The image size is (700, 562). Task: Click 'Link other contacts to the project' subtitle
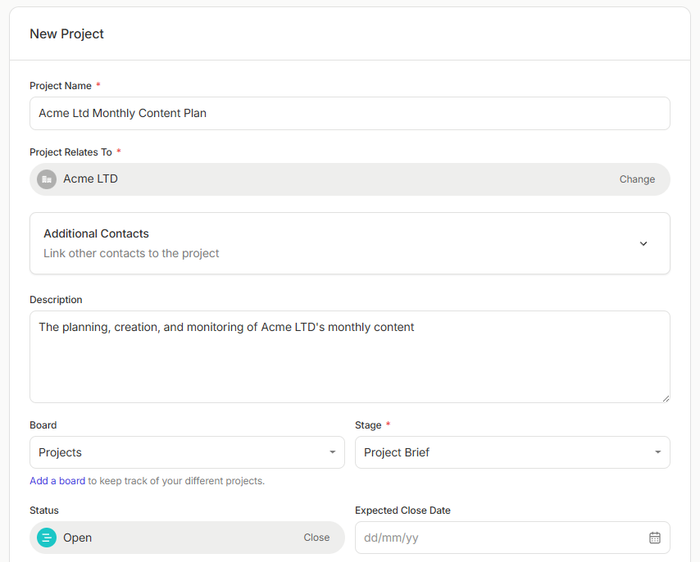[x=131, y=253]
